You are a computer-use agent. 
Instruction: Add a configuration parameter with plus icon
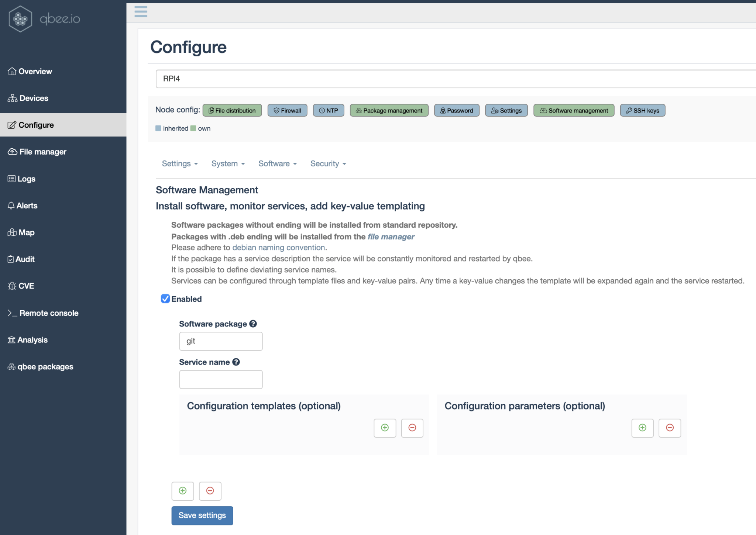click(x=642, y=428)
